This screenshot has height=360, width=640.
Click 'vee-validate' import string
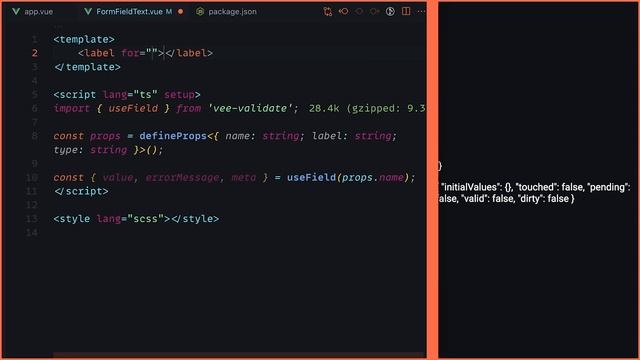coord(250,108)
